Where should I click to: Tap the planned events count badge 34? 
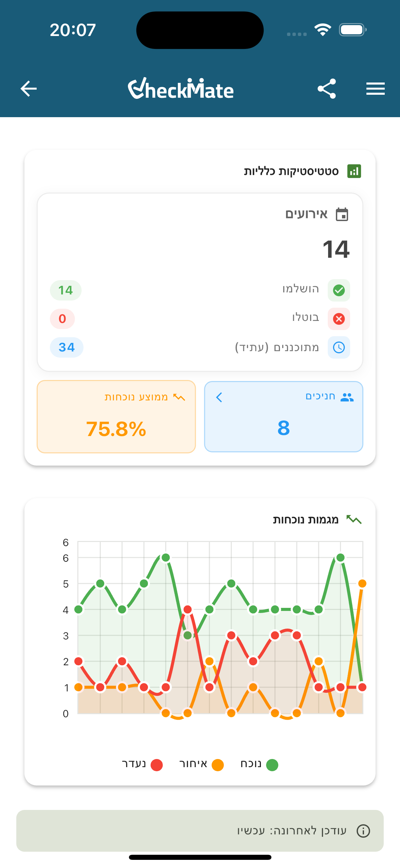pos(66,347)
